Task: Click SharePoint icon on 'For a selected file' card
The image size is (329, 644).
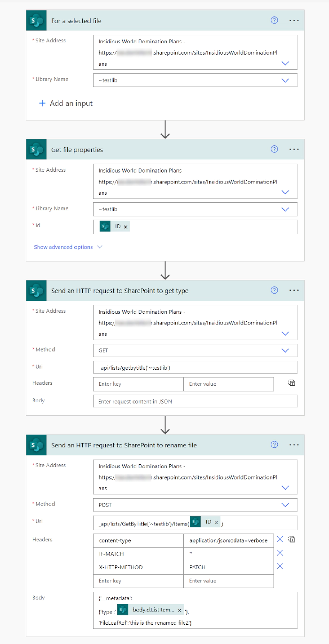Action: (x=36, y=20)
